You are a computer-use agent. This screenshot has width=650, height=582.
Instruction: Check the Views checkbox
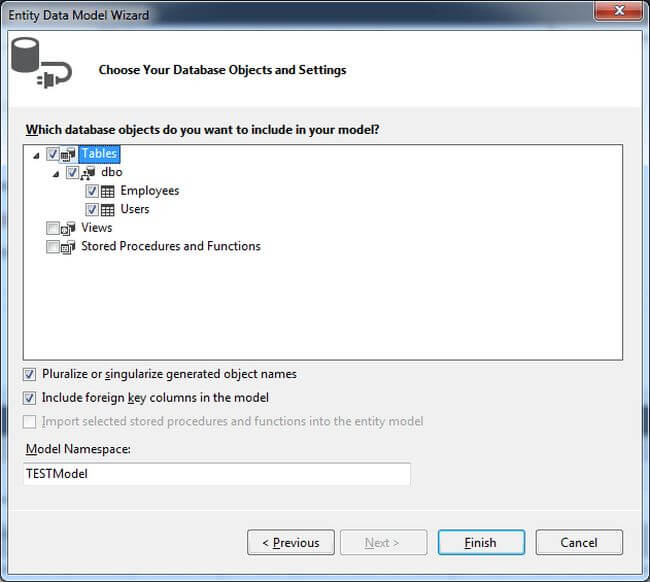(53, 228)
